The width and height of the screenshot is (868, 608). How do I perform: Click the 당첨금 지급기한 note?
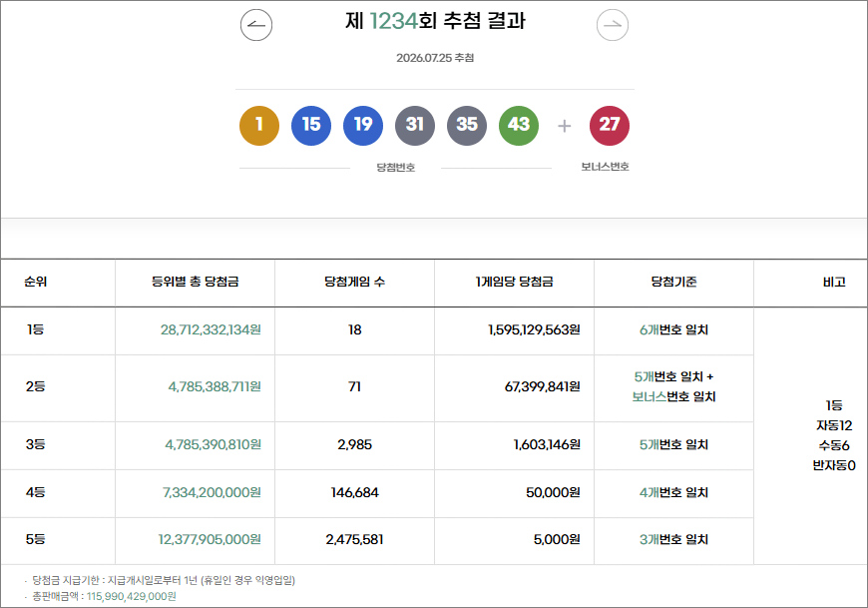tap(164, 580)
